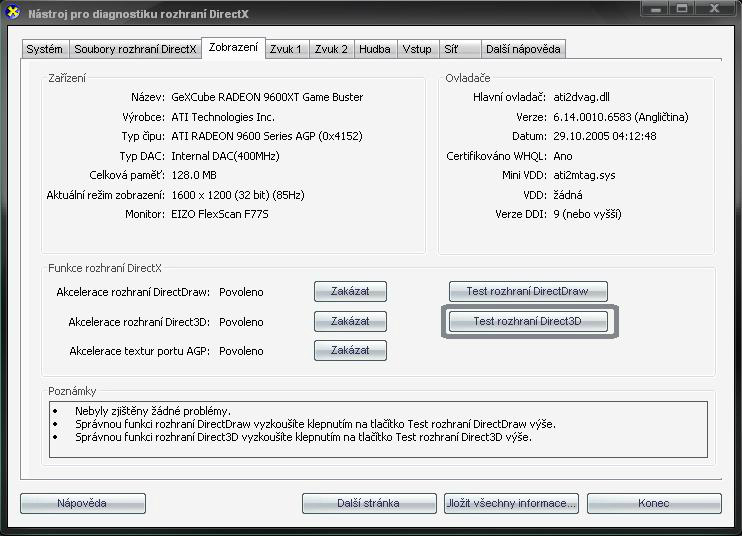
Task: Show the Další nápověda tab
Action: point(523,49)
